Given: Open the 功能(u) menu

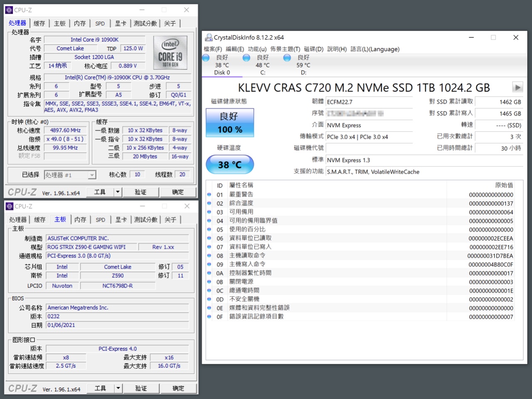Looking at the screenshot, I should point(257,49).
